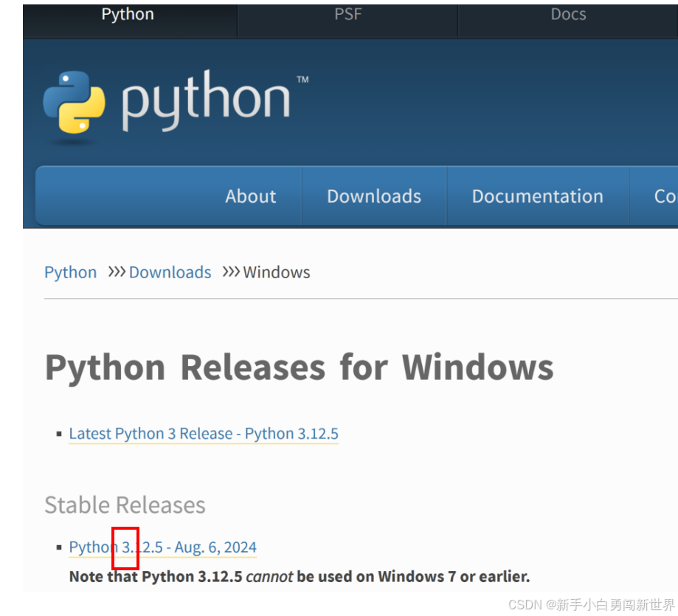
Task: Open the Latest Python 3 Release link
Action: pyautogui.click(x=204, y=434)
